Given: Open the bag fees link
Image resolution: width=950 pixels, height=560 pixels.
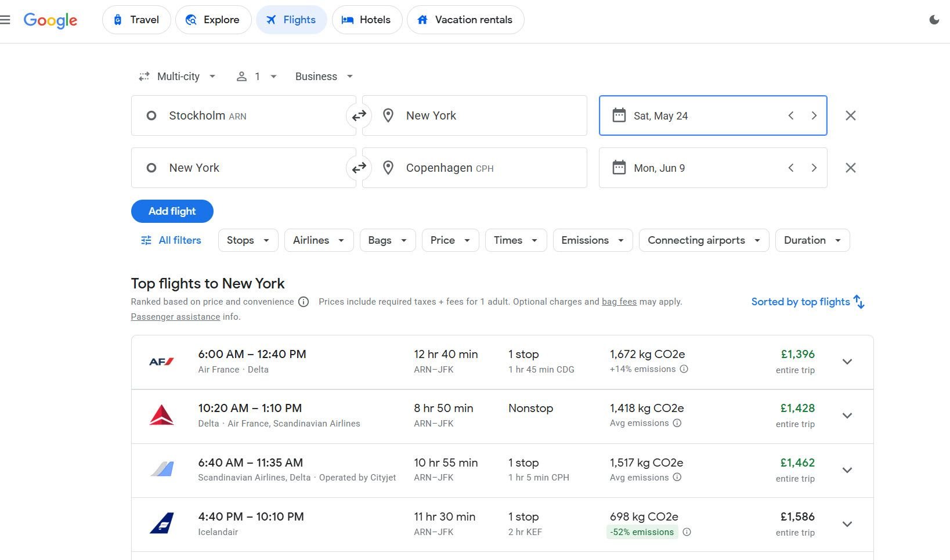Looking at the screenshot, I should (619, 302).
